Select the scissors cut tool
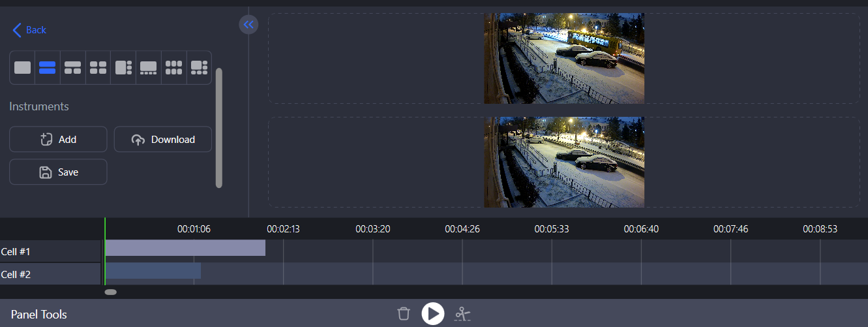This screenshot has height=327, width=868. pyautogui.click(x=462, y=314)
